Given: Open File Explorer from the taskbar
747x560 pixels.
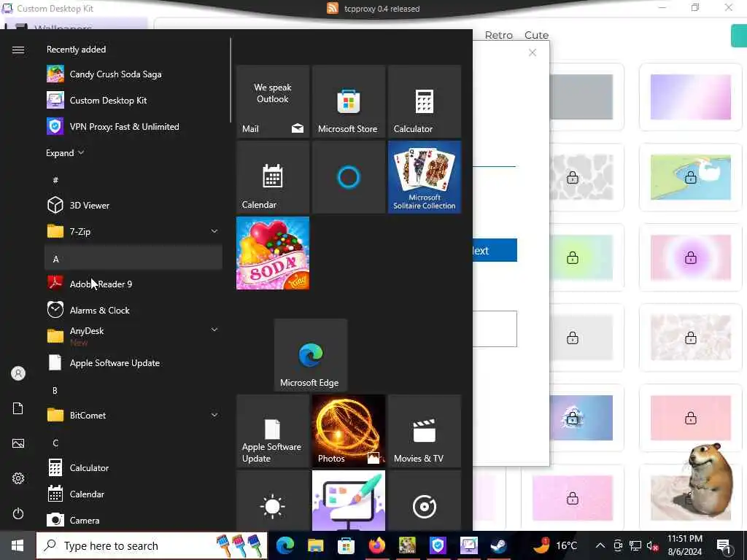Looking at the screenshot, I should (x=315, y=545).
